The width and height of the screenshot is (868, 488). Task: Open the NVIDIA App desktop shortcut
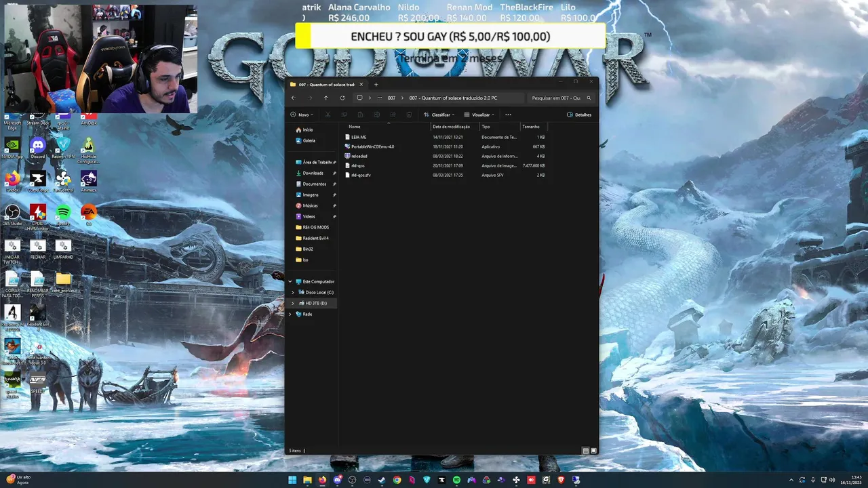click(12, 148)
